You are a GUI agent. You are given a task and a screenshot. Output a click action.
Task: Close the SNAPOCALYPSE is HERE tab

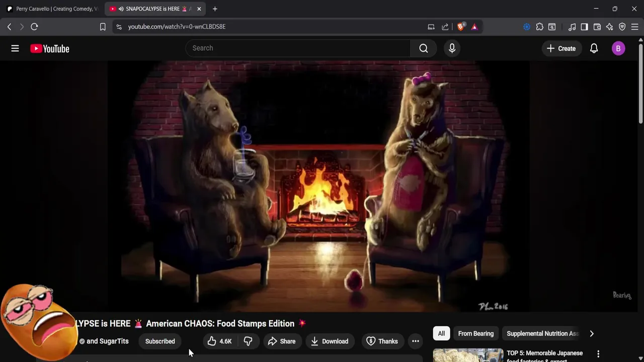pos(199,9)
